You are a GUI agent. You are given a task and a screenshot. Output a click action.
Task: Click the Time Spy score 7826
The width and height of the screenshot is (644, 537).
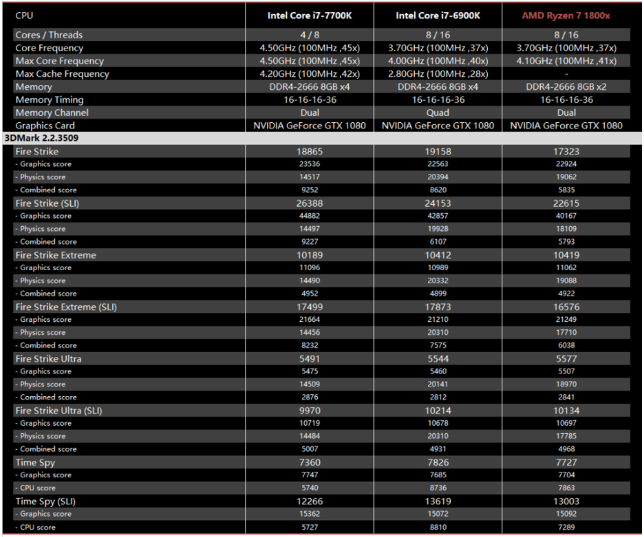click(x=438, y=462)
